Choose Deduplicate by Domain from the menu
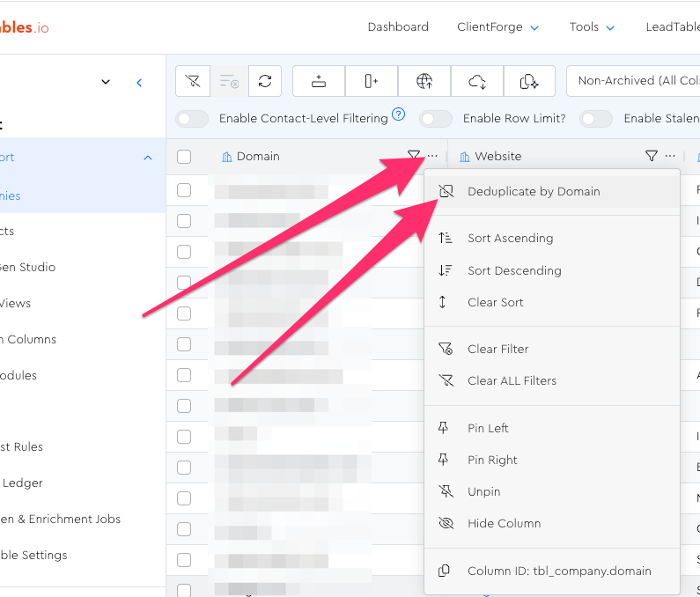This screenshot has width=700, height=597. click(534, 191)
